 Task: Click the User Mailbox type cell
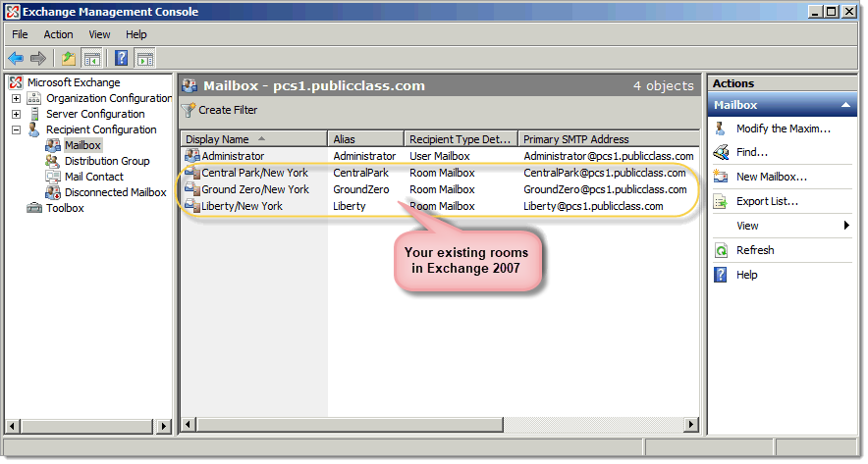(440, 156)
